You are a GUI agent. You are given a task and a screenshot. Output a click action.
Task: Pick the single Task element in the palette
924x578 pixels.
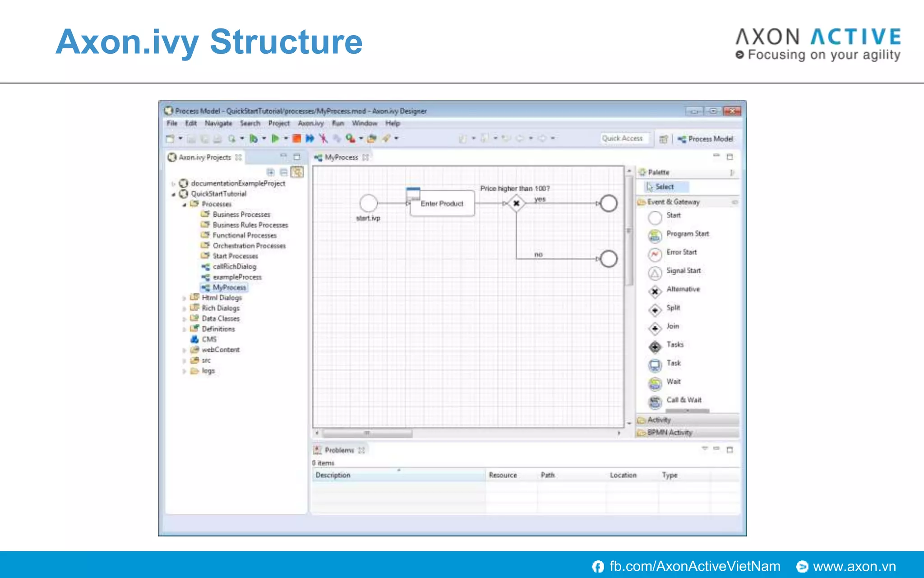665,364
